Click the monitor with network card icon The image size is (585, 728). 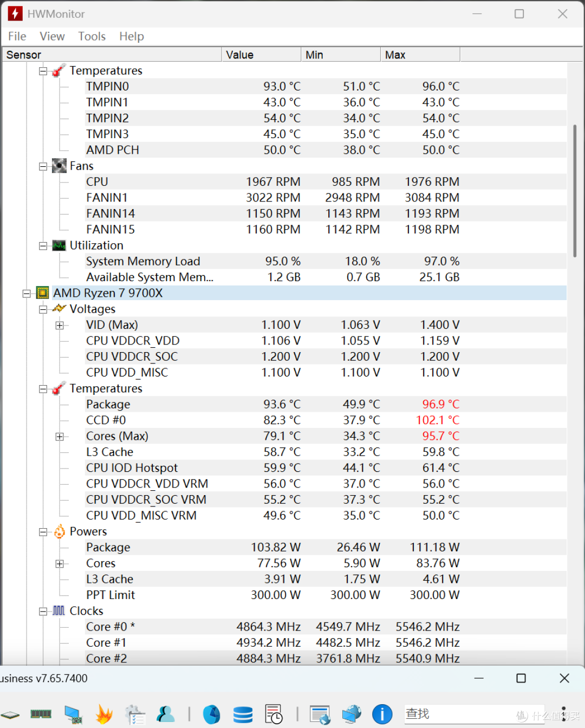(x=73, y=715)
